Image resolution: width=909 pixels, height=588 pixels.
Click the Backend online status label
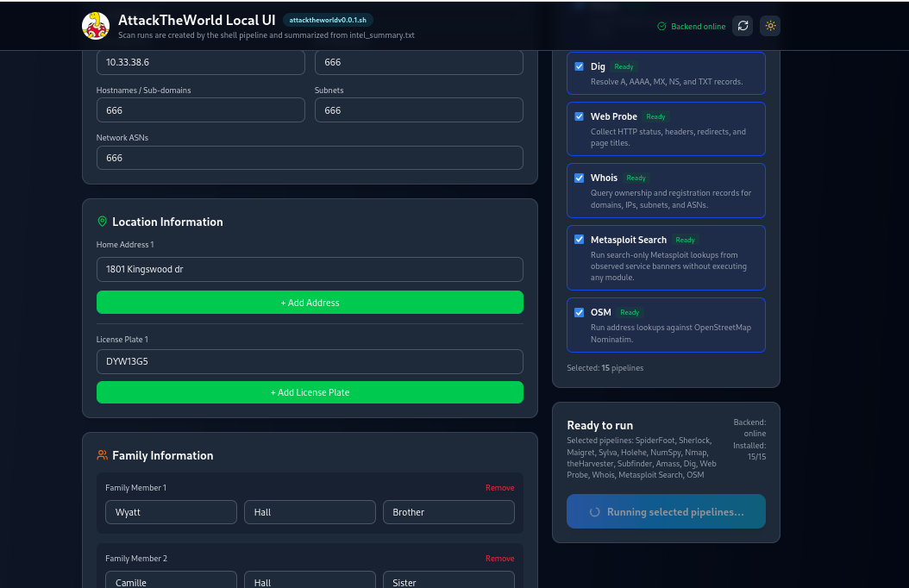(x=698, y=27)
